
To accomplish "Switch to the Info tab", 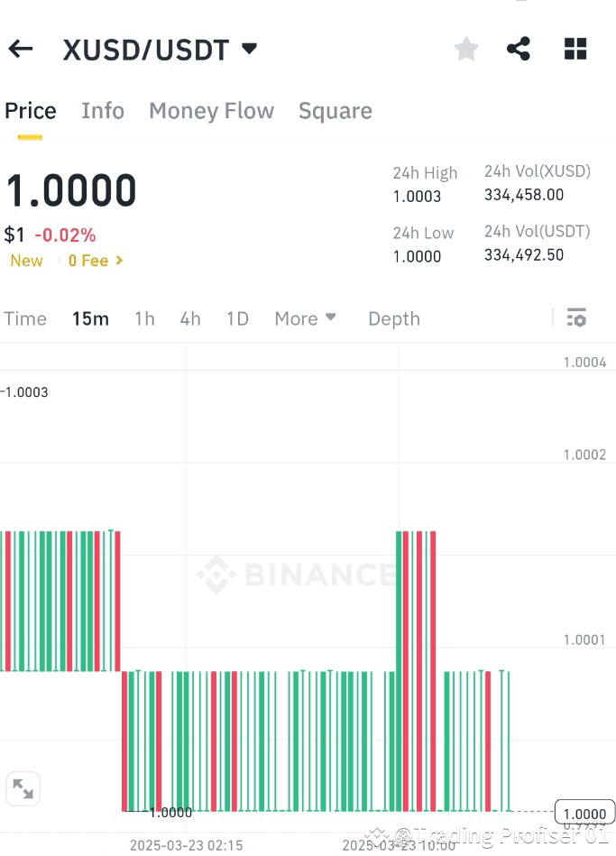I will pos(102,110).
